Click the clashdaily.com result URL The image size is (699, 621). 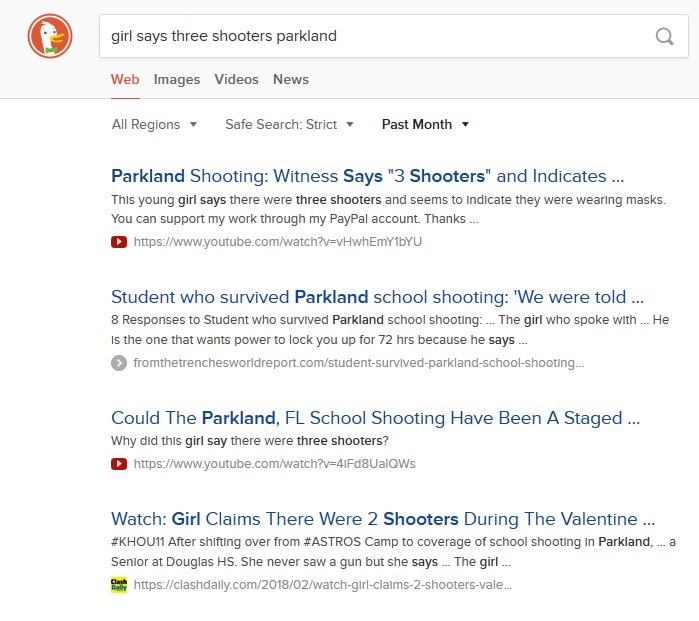[323, 585]
